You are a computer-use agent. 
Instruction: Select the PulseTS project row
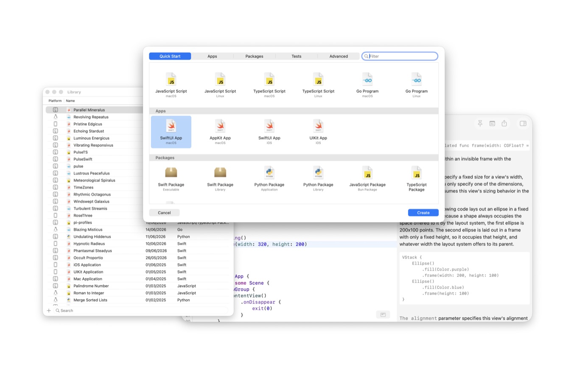point(94,152)
